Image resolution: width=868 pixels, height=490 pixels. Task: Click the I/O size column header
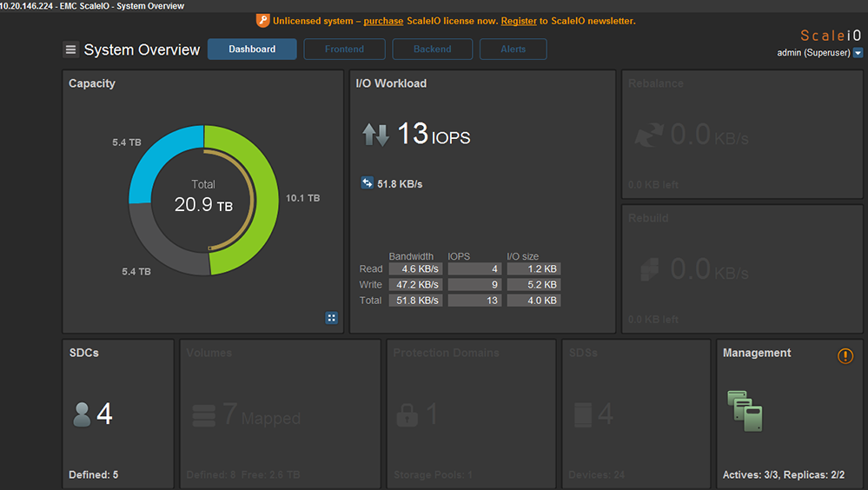[522, 256]
